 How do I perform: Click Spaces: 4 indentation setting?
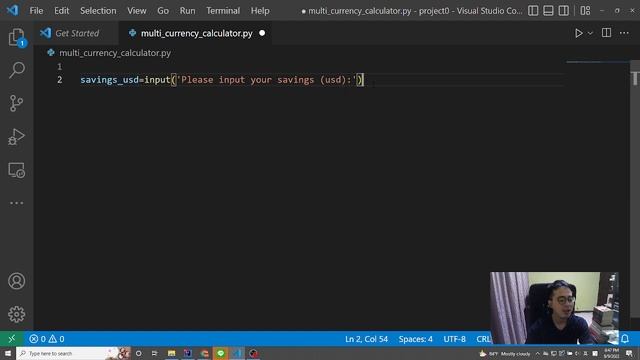click(x=416, y=339)
